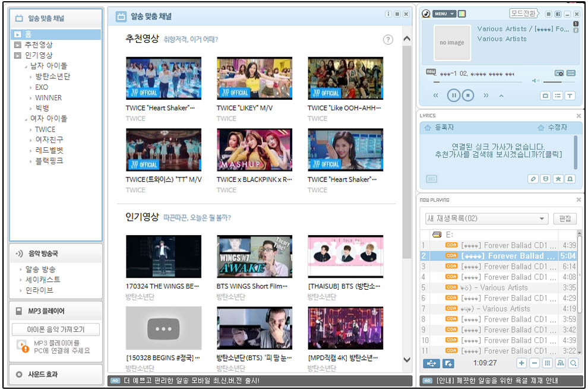This screenshot has width=588, height=390.
Task: Collapse the 남자 아이돌 tree node
Action: (26, 66)
